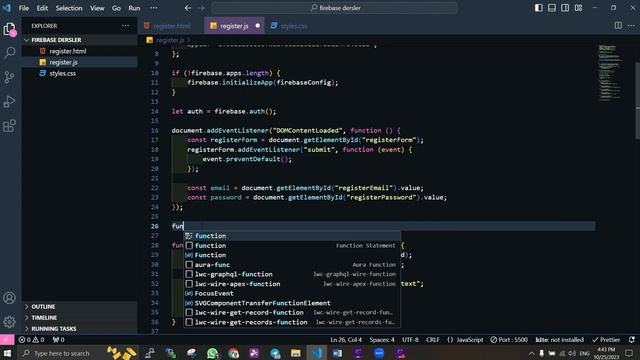Open the File menu
640x360 pixels.
(24, 8)
